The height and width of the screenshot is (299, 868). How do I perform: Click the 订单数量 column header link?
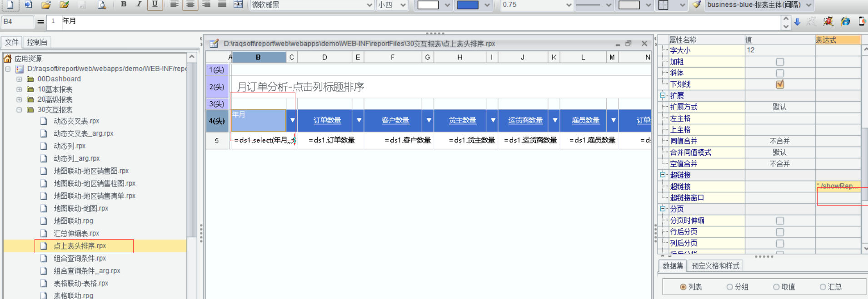click(327, 120)
